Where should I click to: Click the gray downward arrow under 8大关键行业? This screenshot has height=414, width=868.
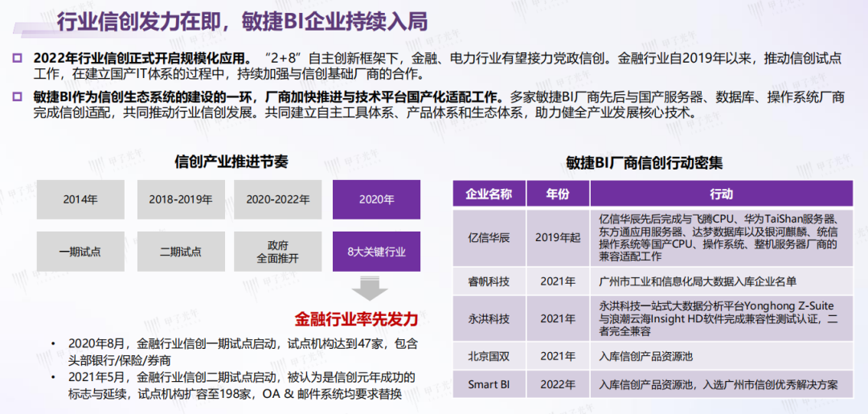(370, 289)
